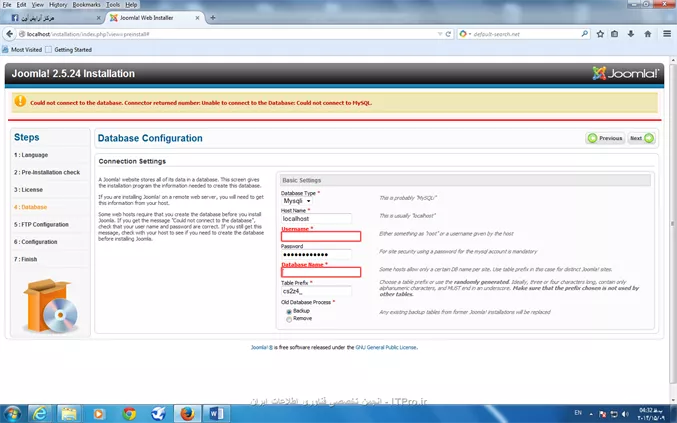677x423 pixels.
Task: Close the Joomla! Web Installer tab
Action: coord(197,18)
